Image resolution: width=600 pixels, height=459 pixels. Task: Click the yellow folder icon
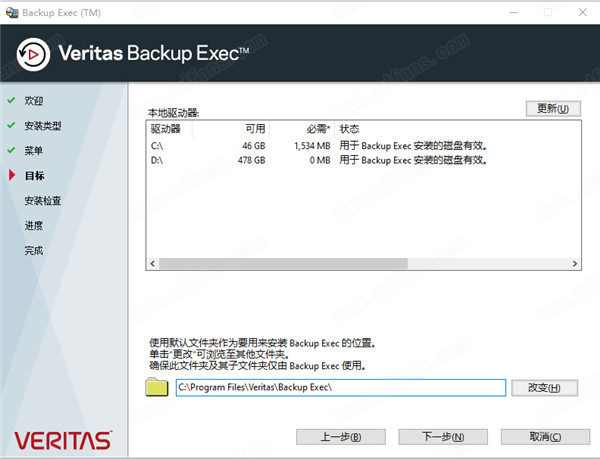157,387
